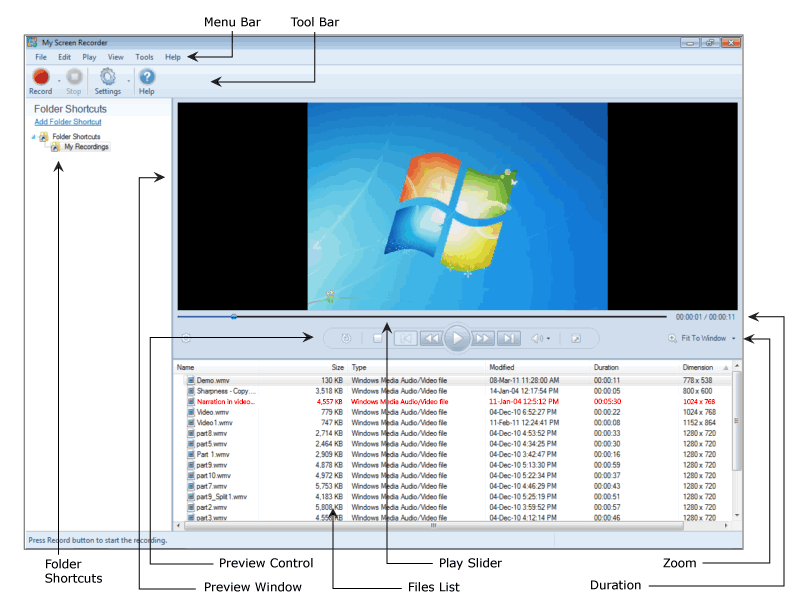Click the Help toolbar icon

point(147,77)
